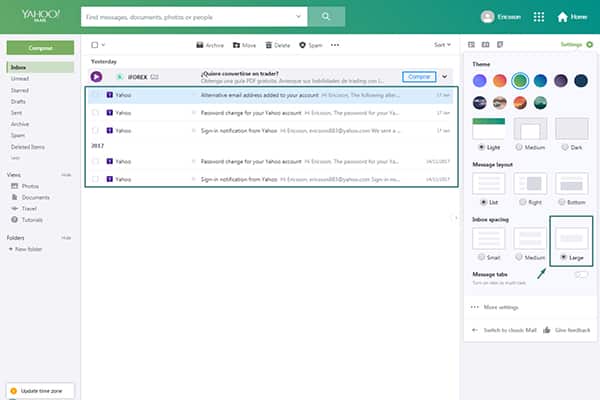Mark the selection as Spam from the toolbar

[311, 45]
